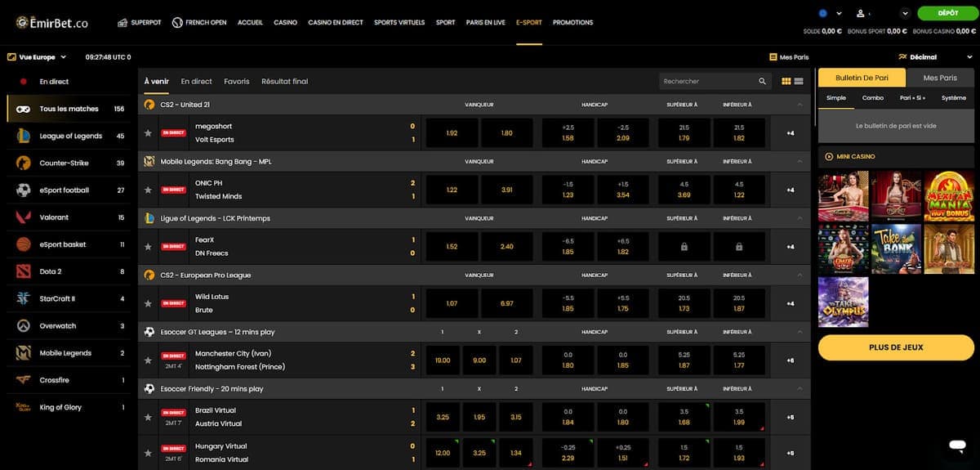Open the chat support bubble
Screen dimensions: 980x470
[957, 445]
